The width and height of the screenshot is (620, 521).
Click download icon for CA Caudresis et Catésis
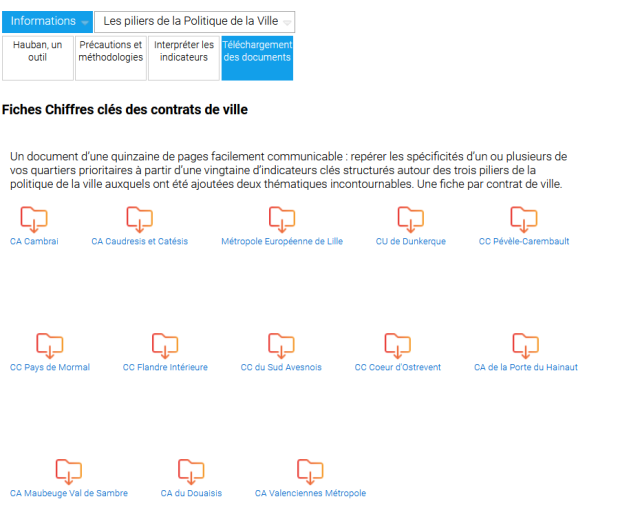pyautogui.click(x=140, y=219)
